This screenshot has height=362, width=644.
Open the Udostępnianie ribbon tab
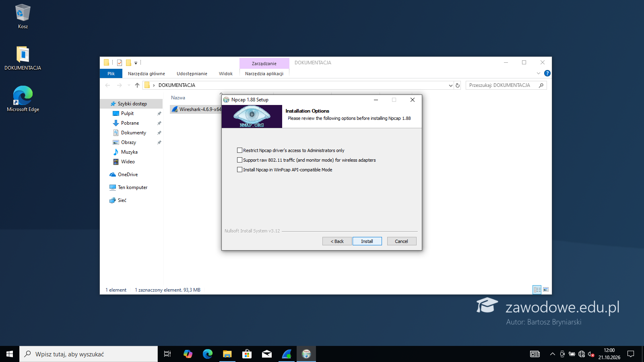(x=192, y=74)
